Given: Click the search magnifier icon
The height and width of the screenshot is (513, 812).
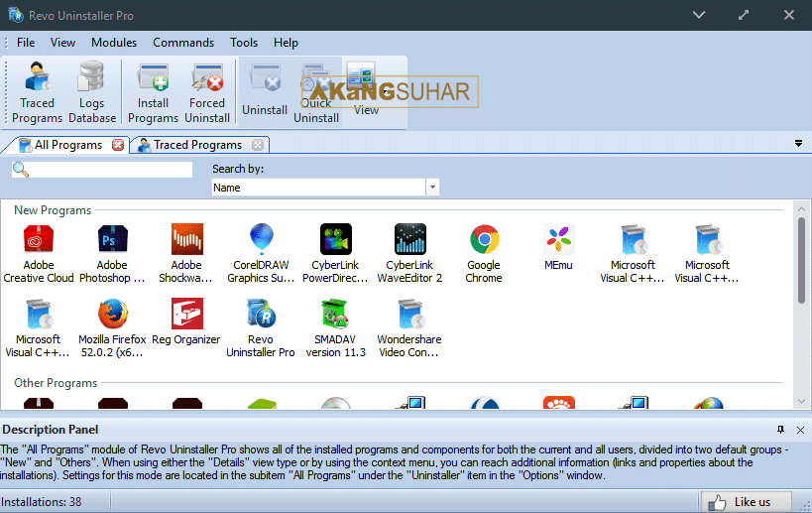Looking at the screenshot, I should 21,170.
